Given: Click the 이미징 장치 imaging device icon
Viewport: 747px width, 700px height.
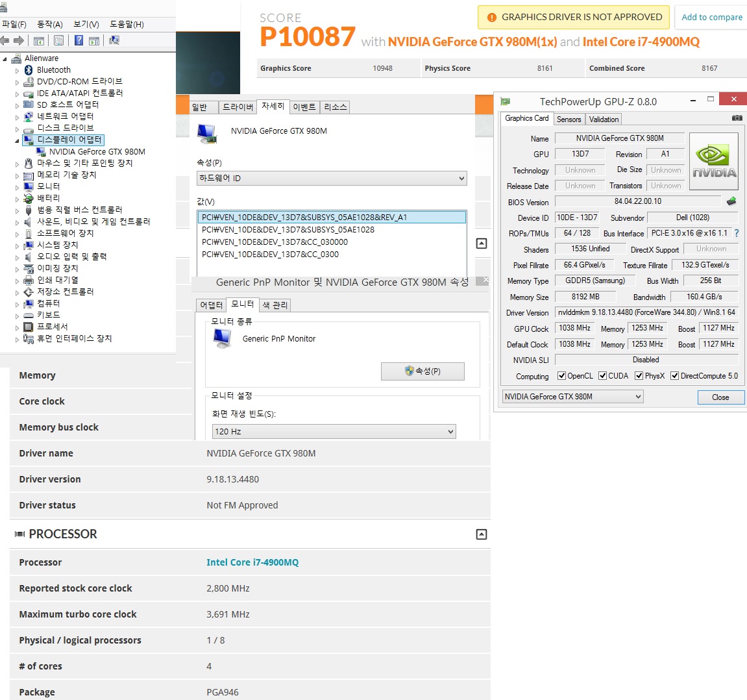Looking at the screenshot, I should [x=29, y=268].
